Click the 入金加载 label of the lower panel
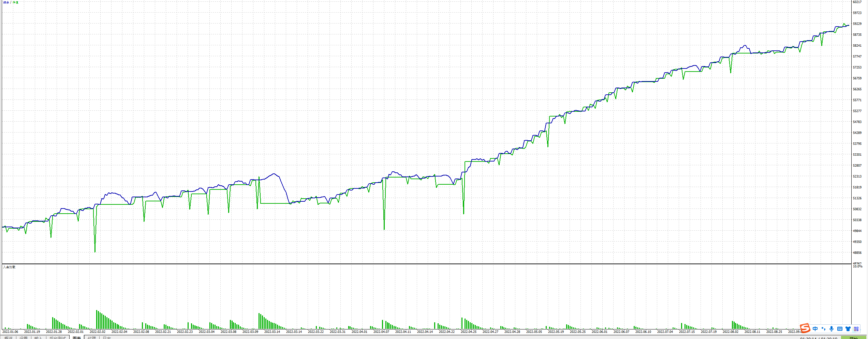The height and width of the screenshot is (339, 868). click(9, 267)
